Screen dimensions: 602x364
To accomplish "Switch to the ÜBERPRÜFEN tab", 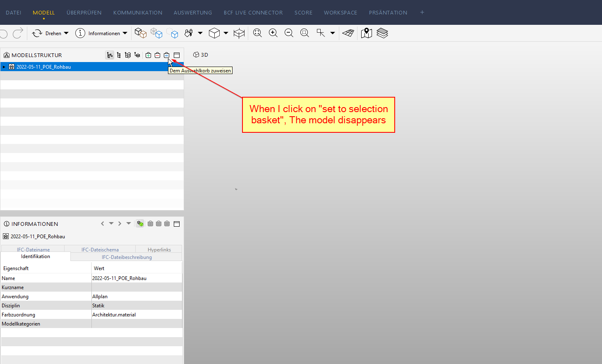I will click(x=84, y=12).
